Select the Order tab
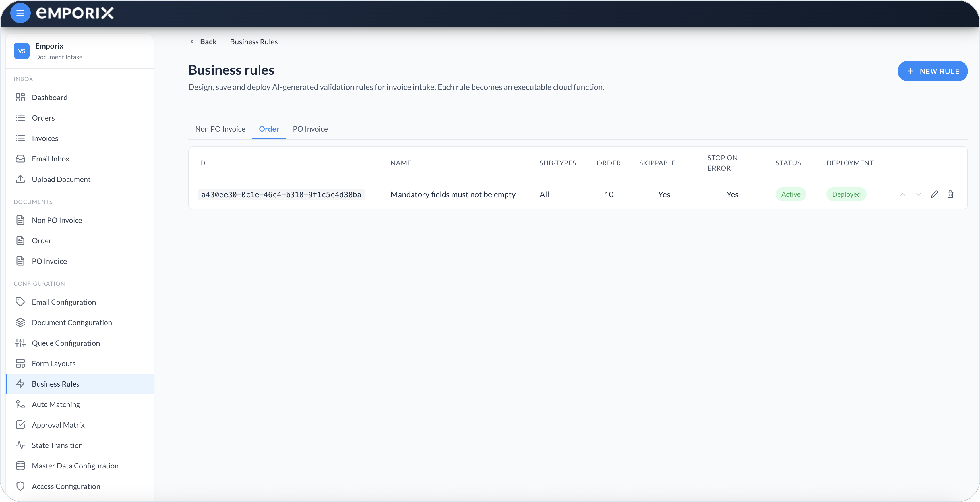The image size is (980, 502). click(269, 129)
